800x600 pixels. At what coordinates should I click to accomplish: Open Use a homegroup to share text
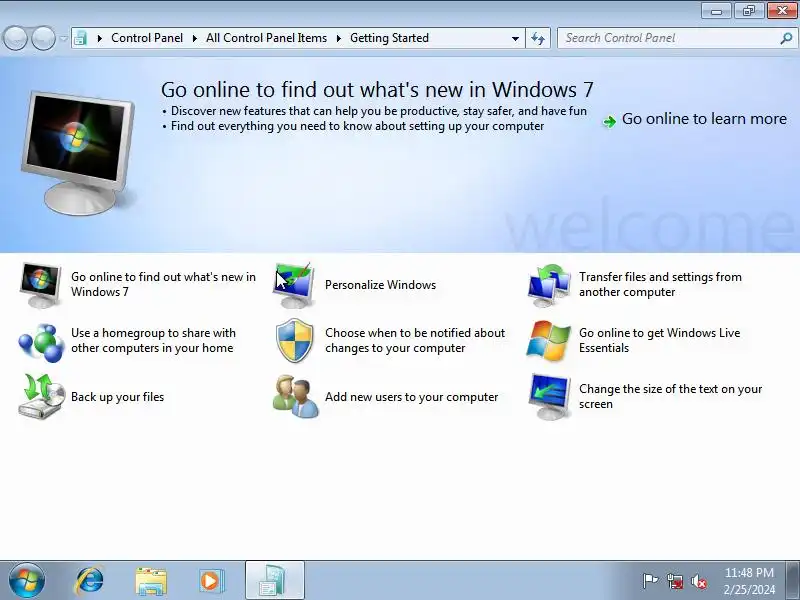153,340
